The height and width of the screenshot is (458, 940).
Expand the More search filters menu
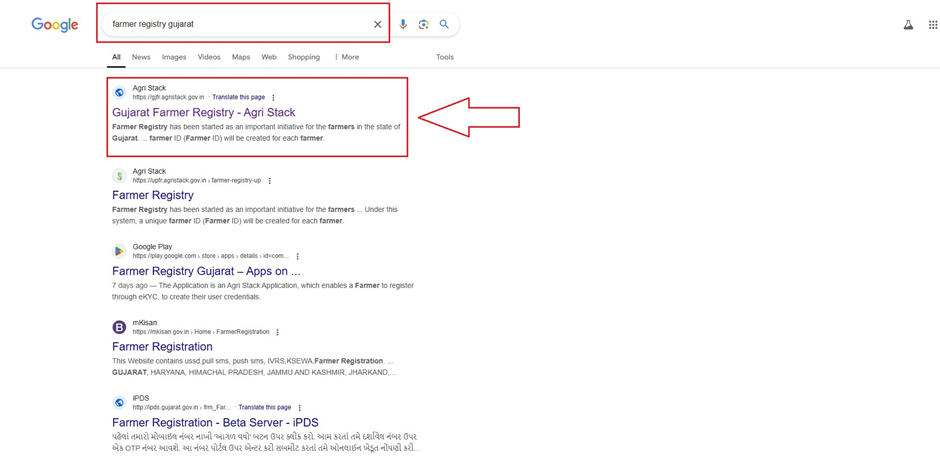(x=347, y=57)
